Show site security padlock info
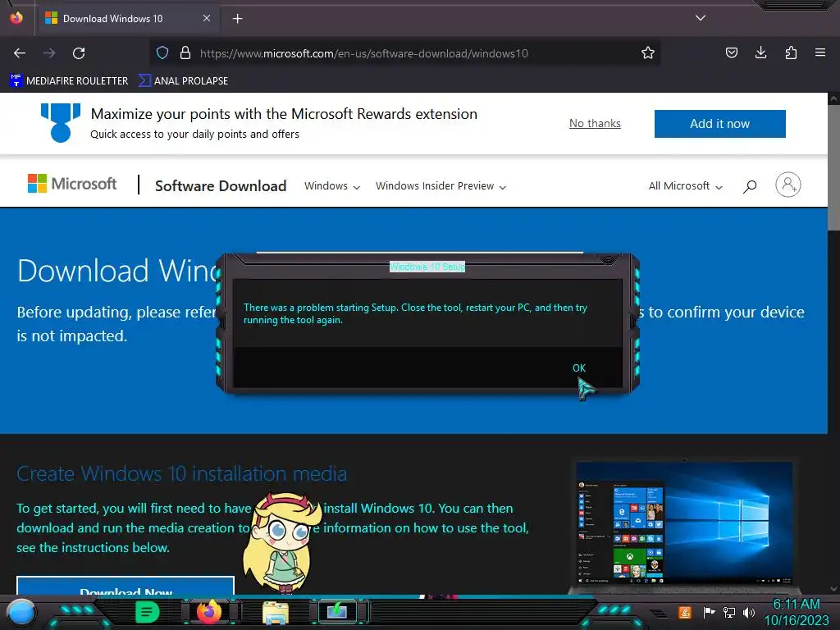The height and width of the screenshot is (630, 840). coord(185,52)
